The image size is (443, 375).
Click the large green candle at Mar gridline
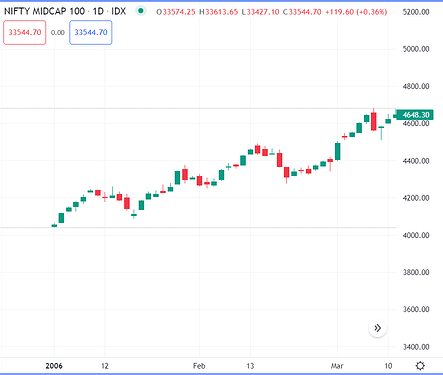(338, 151)
